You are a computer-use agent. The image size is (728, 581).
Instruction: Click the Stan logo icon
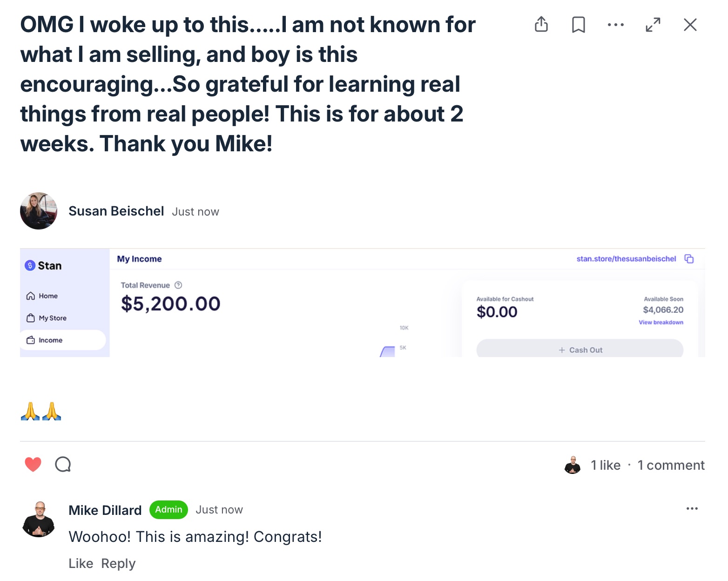pos(30,265)
